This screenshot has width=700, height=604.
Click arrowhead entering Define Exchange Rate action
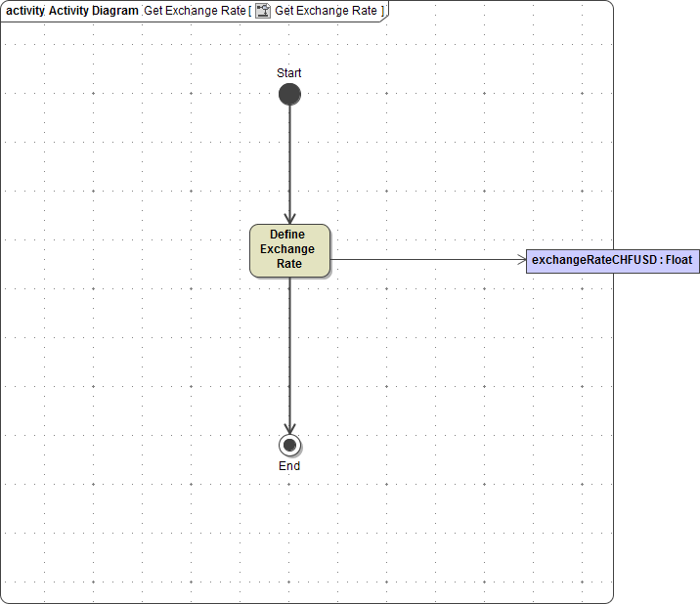(289, 218)
